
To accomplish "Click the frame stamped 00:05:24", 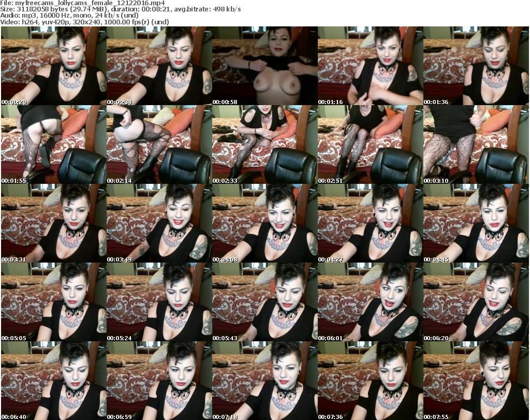I will click(x=159, y=302).
